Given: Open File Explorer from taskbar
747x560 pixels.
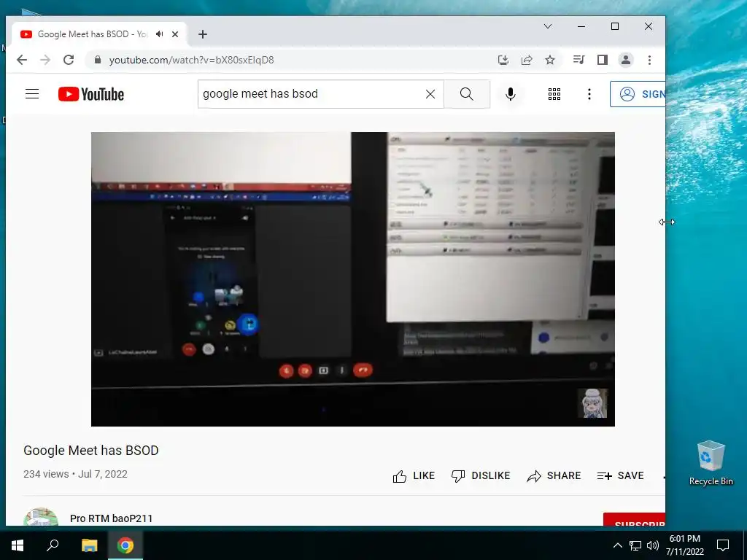Looking at the screenshot, I should pos(89,545).
